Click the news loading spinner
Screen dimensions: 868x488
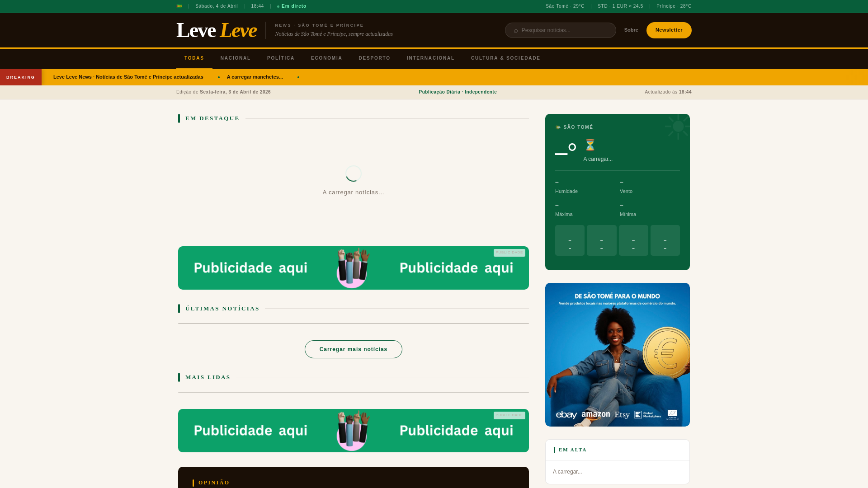(x=354, y=174)
